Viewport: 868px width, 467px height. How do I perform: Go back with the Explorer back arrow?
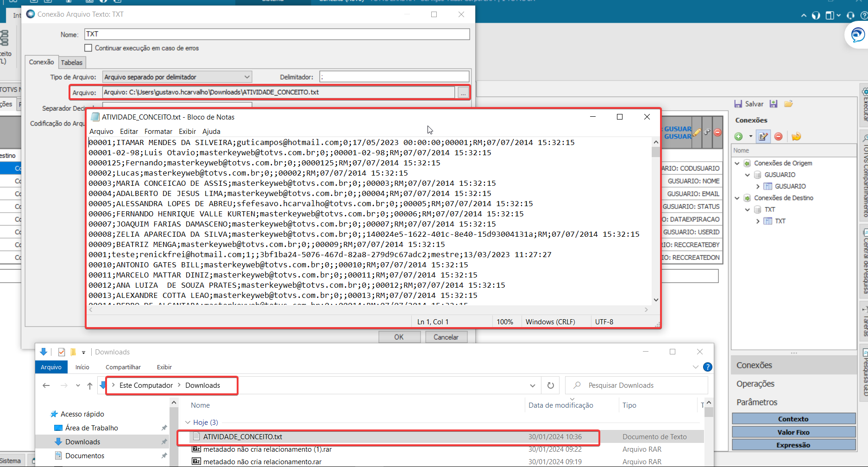pos(46,385)
